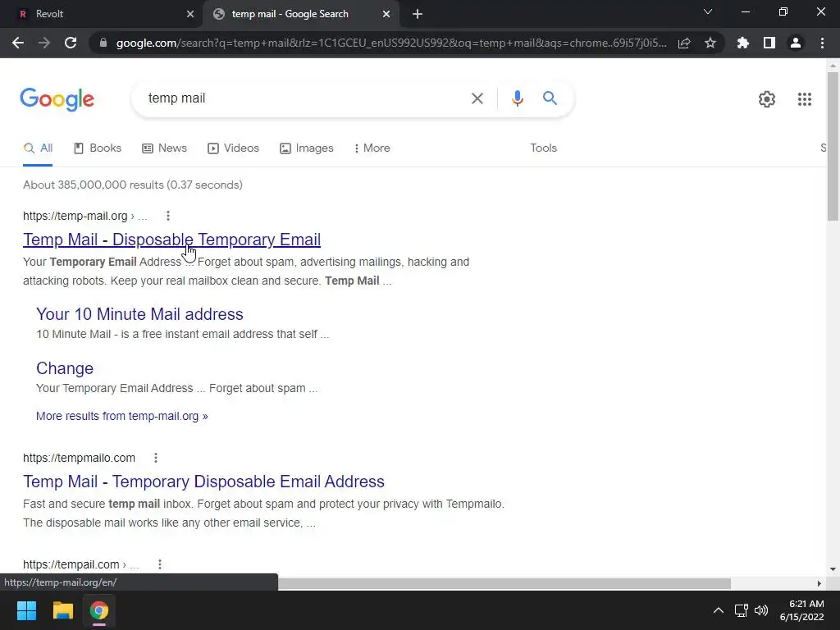Open the clock showing 6:21 AM
The width and height of the screenshot is (840, 630).
(802, 610)
